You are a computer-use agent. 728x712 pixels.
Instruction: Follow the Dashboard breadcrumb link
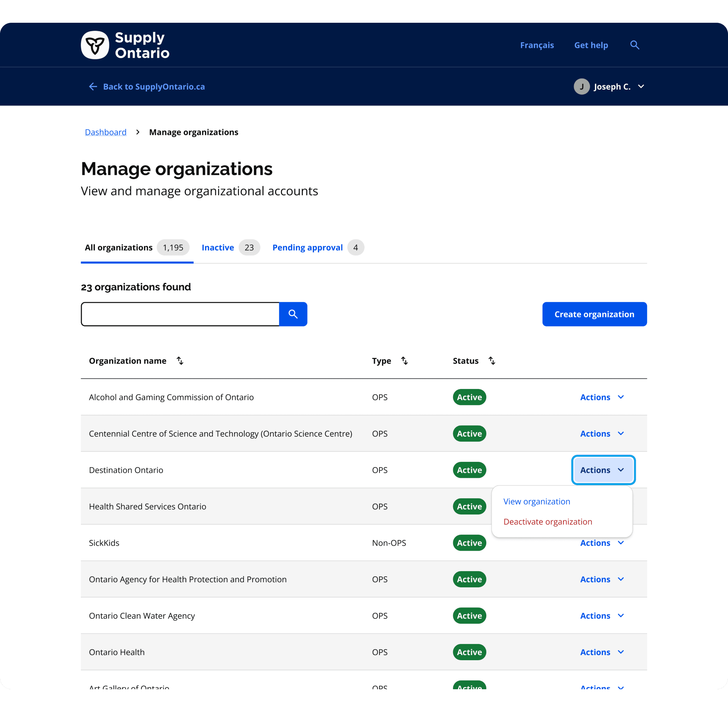[106, 132]
